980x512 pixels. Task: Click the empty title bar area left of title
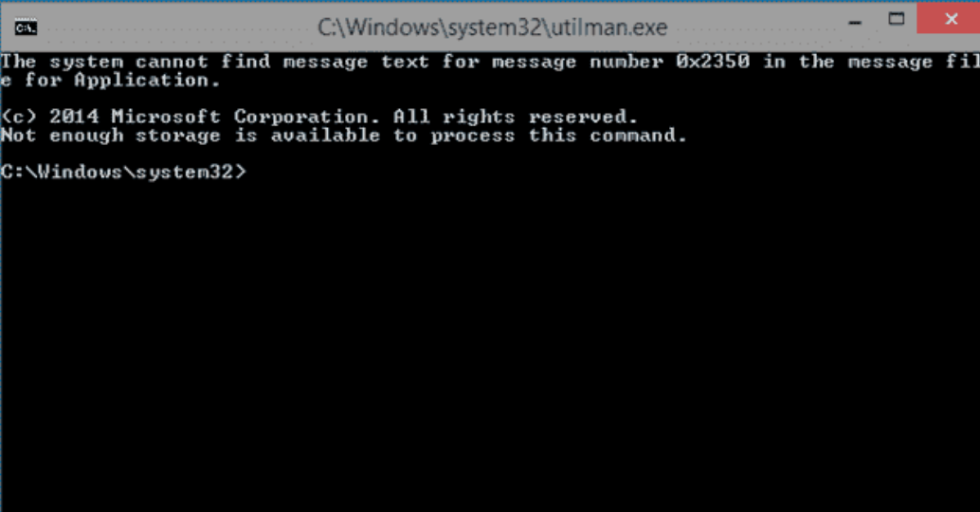click(175, 27)
